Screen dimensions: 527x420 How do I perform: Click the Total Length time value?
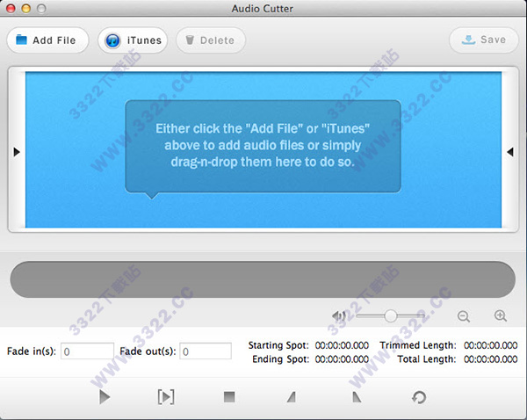pos(490,359)
